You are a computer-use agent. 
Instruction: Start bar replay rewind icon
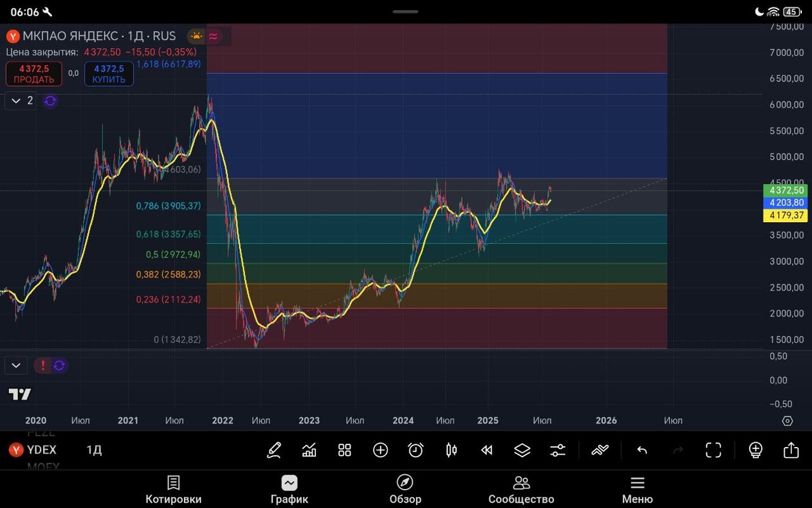pos(487,450)
